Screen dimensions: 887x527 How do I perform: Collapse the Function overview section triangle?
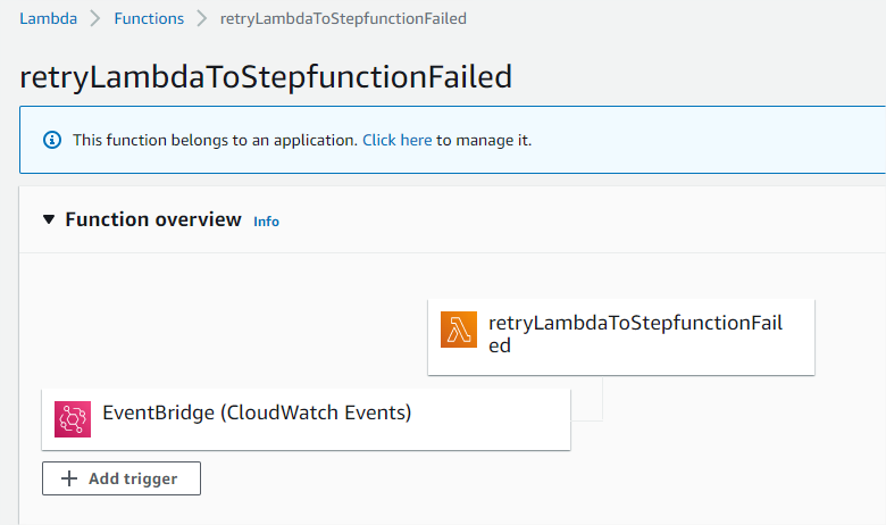(49, 220)
